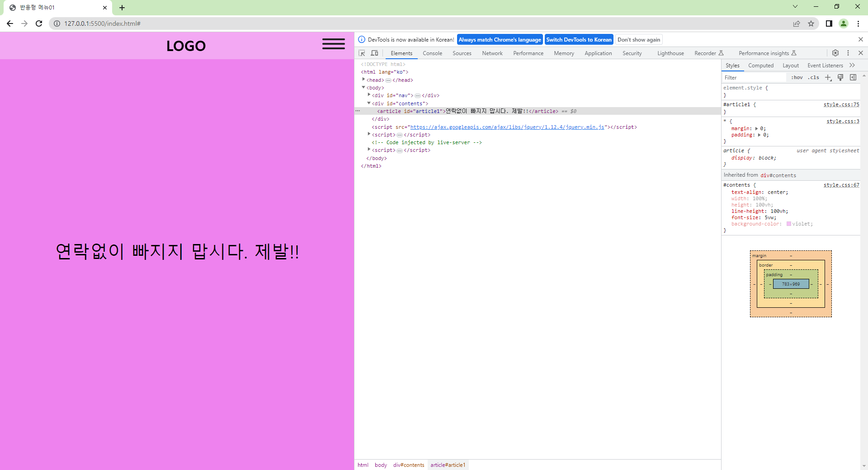Share this page icon
Viewport: 868px width, 470px height.
coord(797,23)
